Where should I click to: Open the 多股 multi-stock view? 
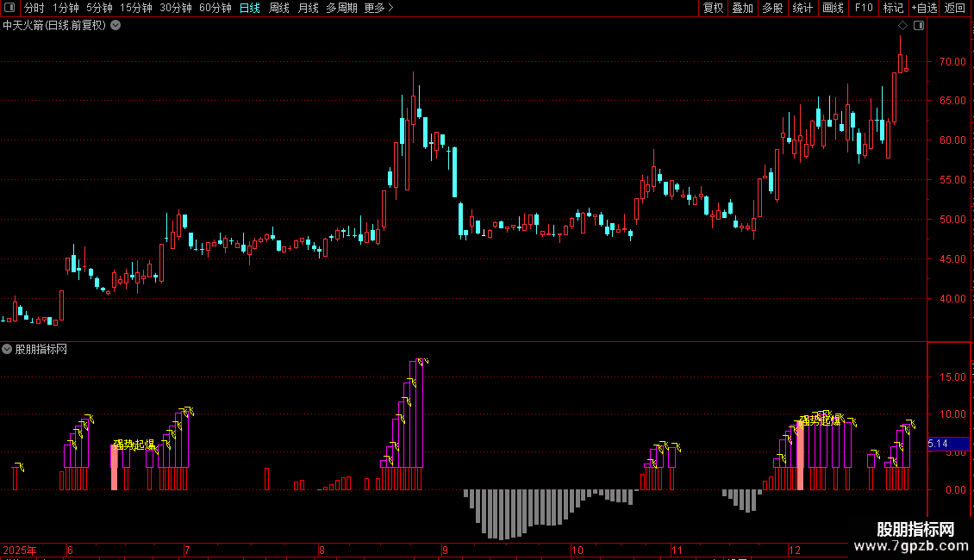[x=772, y=8]
